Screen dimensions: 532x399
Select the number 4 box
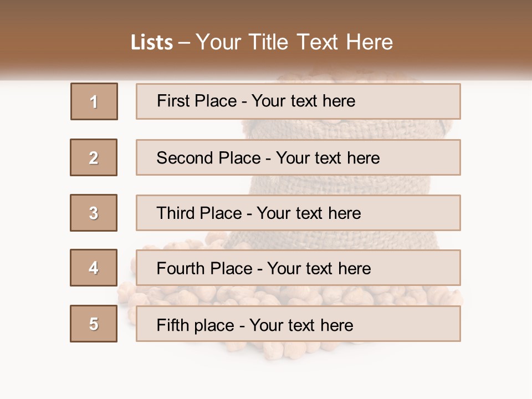click(94, 268)
